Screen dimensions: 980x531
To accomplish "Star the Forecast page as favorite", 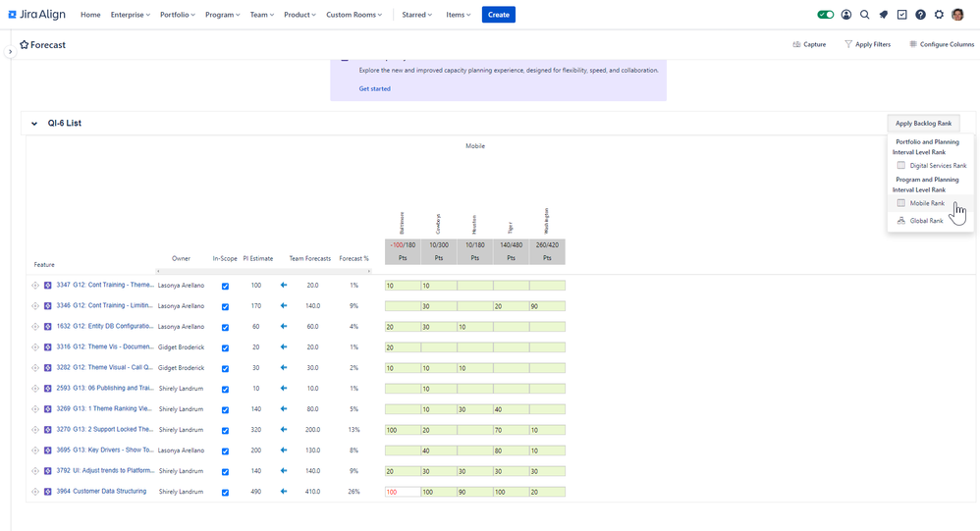I will click(x=25, y=45).
